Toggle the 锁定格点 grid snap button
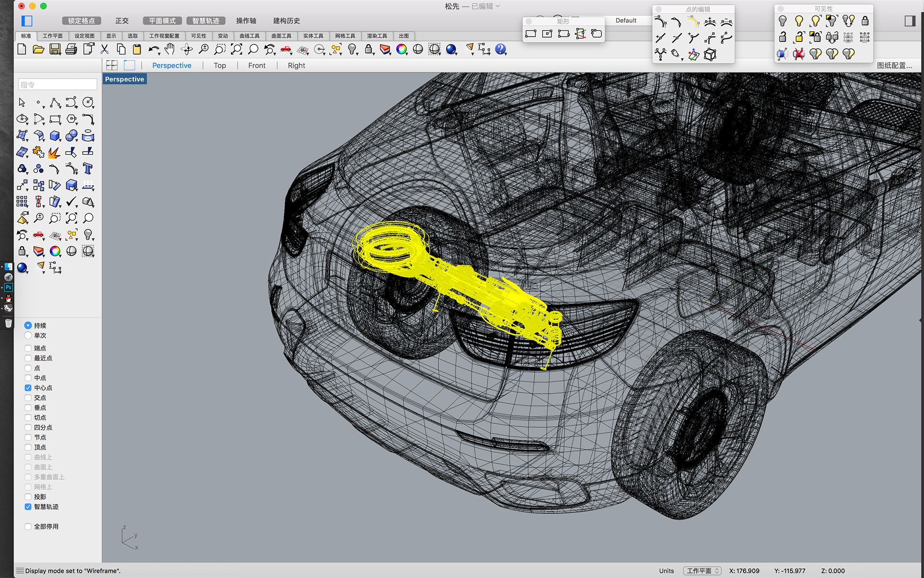Image resolution: width=924 pixels, height=578 pixels. [82, 21]
